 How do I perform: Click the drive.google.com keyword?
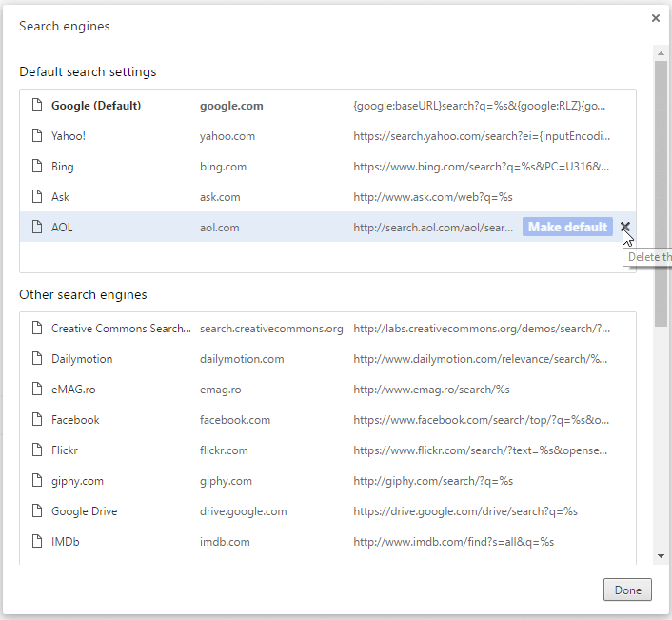pyautogui.click(x=243, y=511)
